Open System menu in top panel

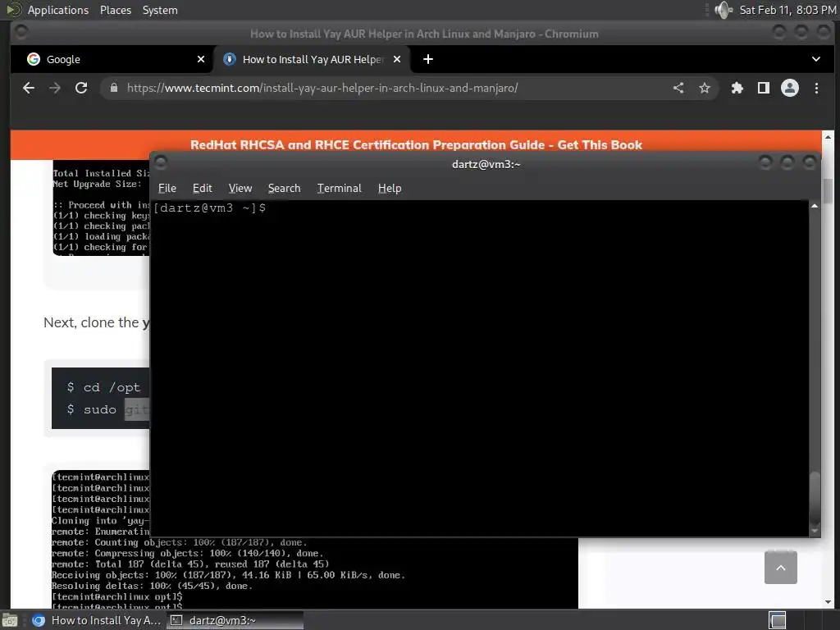click(160, 10)
